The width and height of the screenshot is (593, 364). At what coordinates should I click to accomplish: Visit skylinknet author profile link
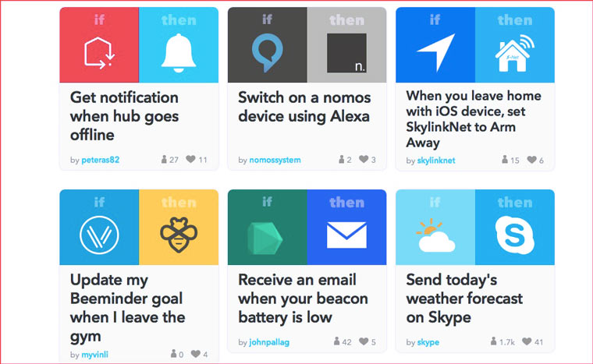[x=436, y=161]
